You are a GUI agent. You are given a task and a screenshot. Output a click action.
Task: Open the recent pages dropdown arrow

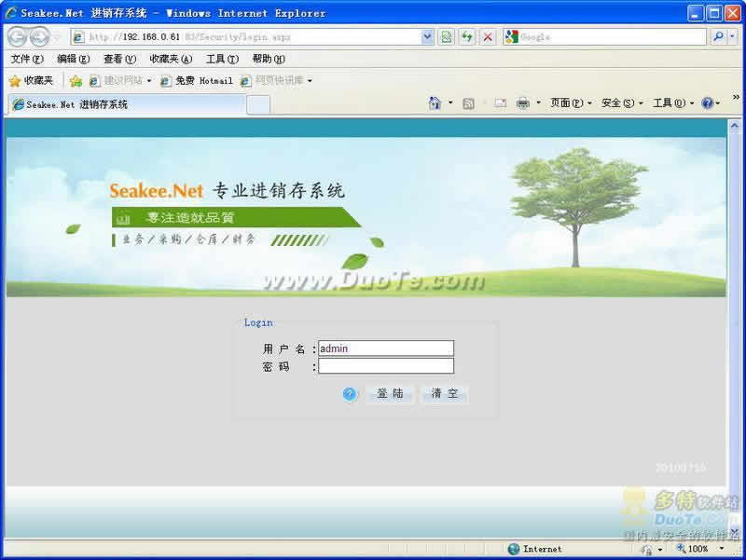pyautogui.click(x=57, y=37)
